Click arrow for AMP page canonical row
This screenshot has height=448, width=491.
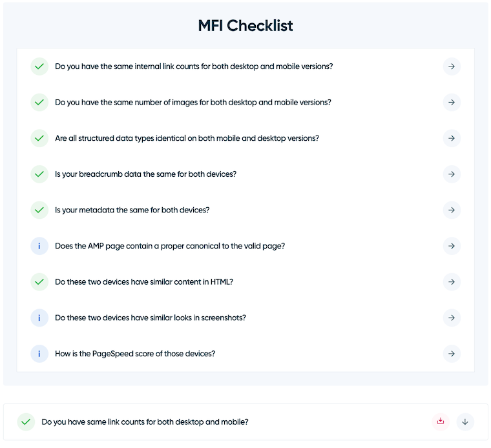point(452,246)
